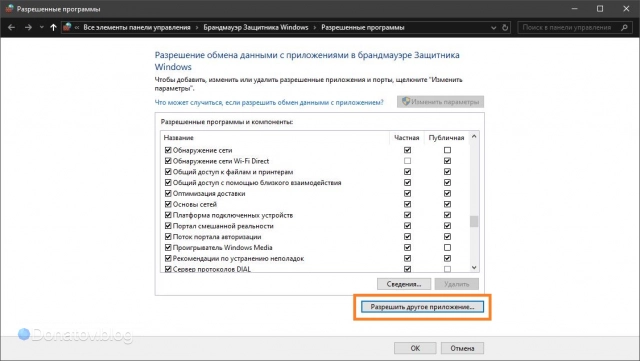Open 'Сведения...' details button
The width and height of the screenshot is (640, 361).
(x=404, y=284)
